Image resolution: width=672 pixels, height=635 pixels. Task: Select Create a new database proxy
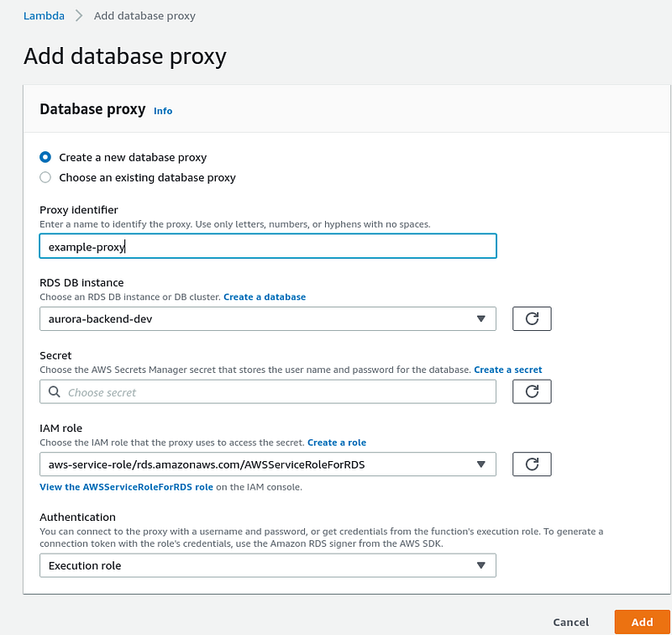45,157
